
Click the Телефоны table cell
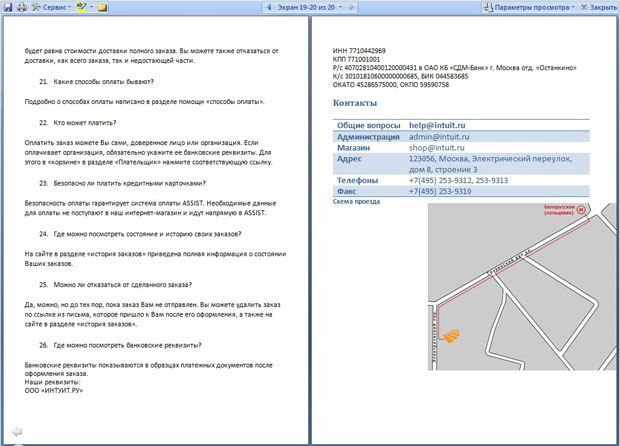point(357,180)
